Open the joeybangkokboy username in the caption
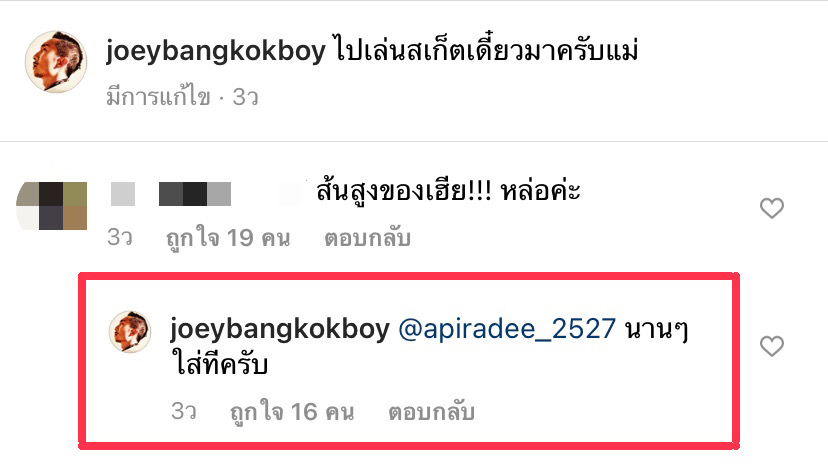The height and width of the screenshot is (466, 828). [x=215, y=51]
